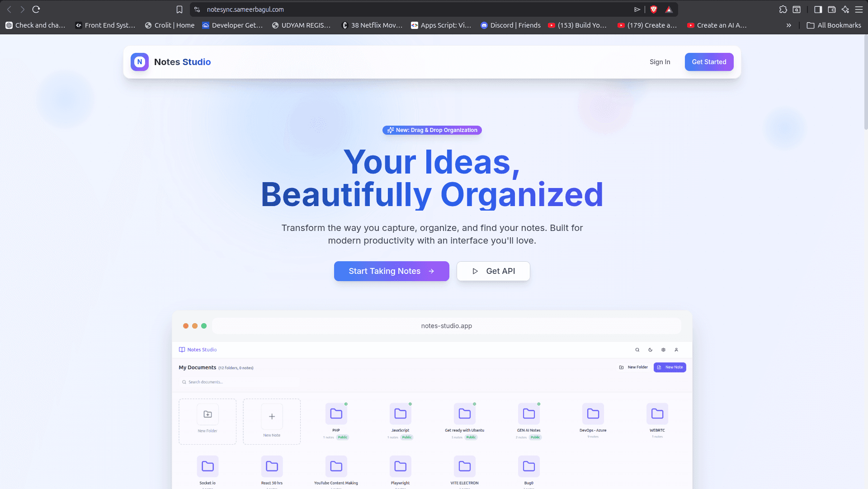The height and width of the screenshot is (489, 868).
Task: Click the browser forward arrow
Action: click(x=22, y=9)
